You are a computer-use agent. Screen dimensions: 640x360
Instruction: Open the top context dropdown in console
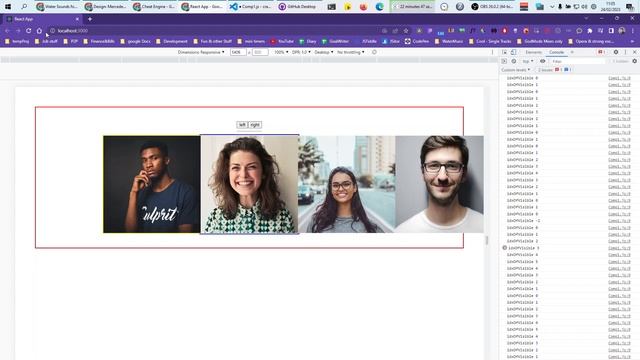tap(528, 61)
